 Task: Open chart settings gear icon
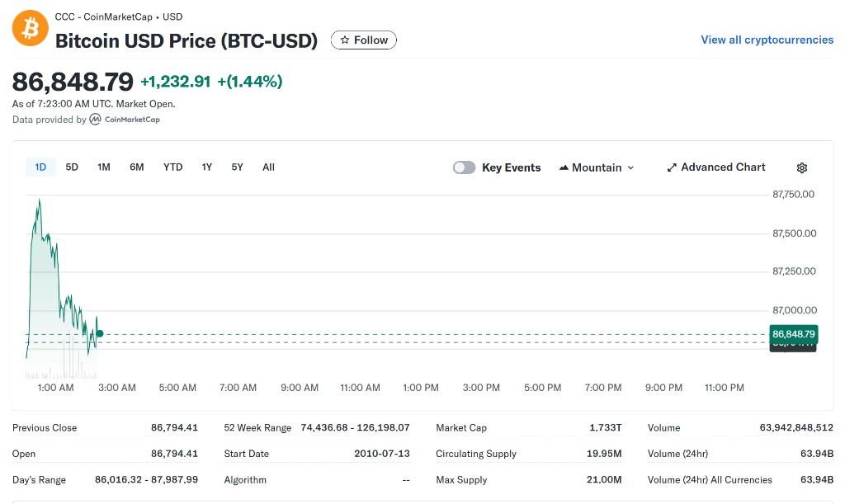pos(801,167)
